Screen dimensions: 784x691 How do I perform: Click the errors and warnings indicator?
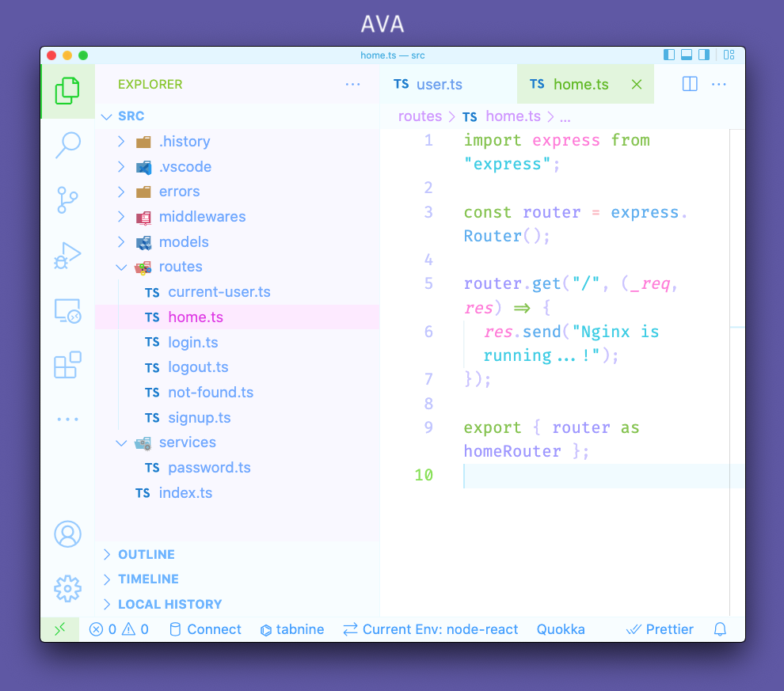pyautogui.click(x=119, y=629)
